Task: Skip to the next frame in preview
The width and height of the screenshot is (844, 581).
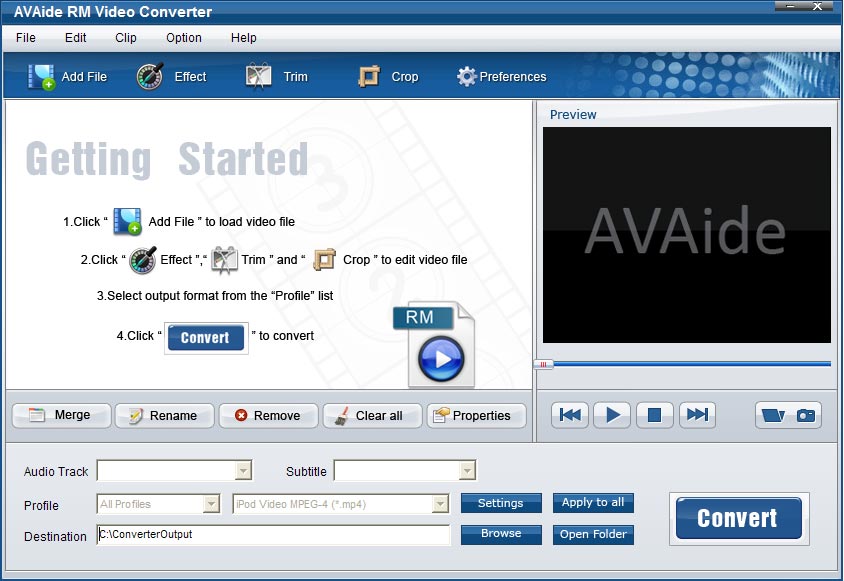Action: (697, 415)
